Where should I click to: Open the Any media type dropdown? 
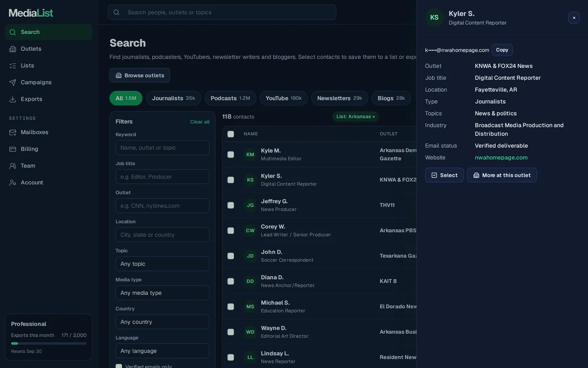coord(163,293)
